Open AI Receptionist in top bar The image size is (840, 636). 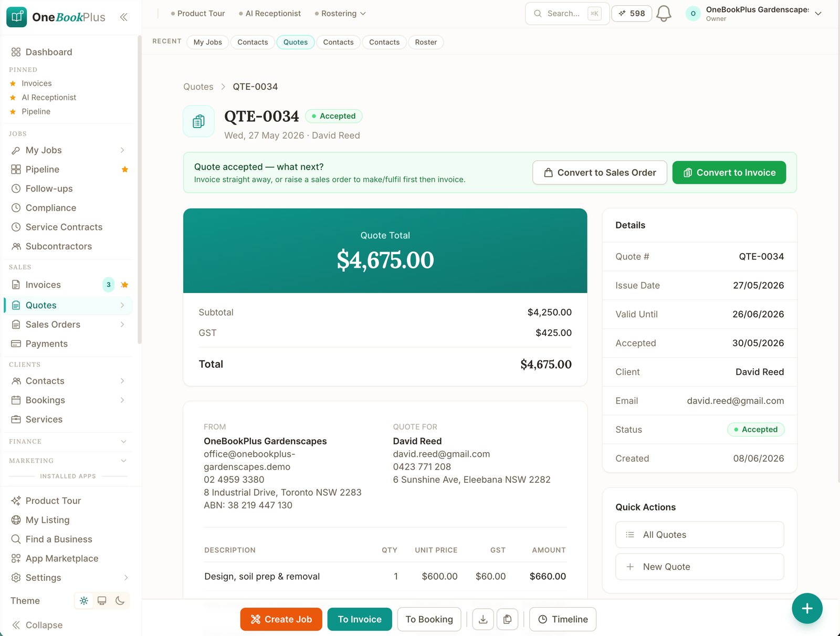coord(270,14)
